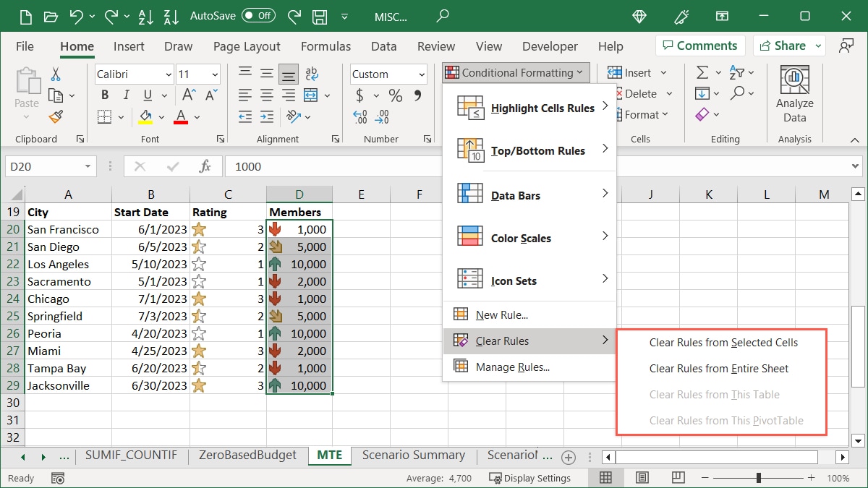Insert an AutoSum formula
The image size is (868, 488).
tap(703, 72)
